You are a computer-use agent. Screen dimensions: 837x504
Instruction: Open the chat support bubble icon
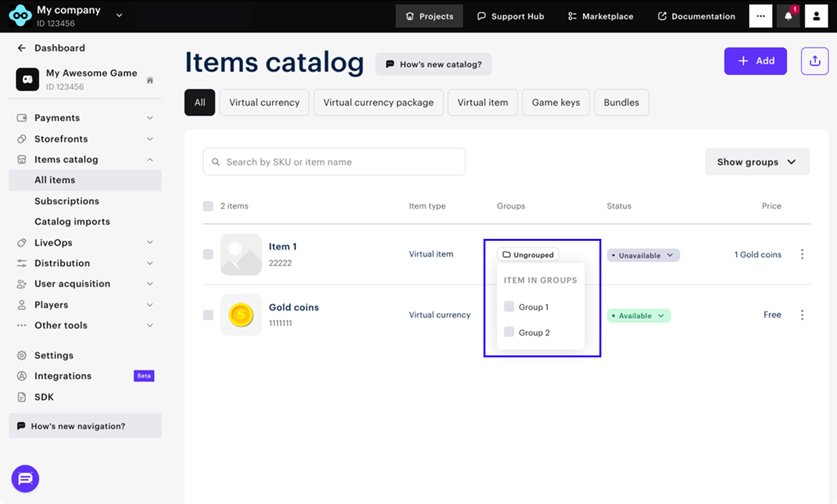pos(26,478)
